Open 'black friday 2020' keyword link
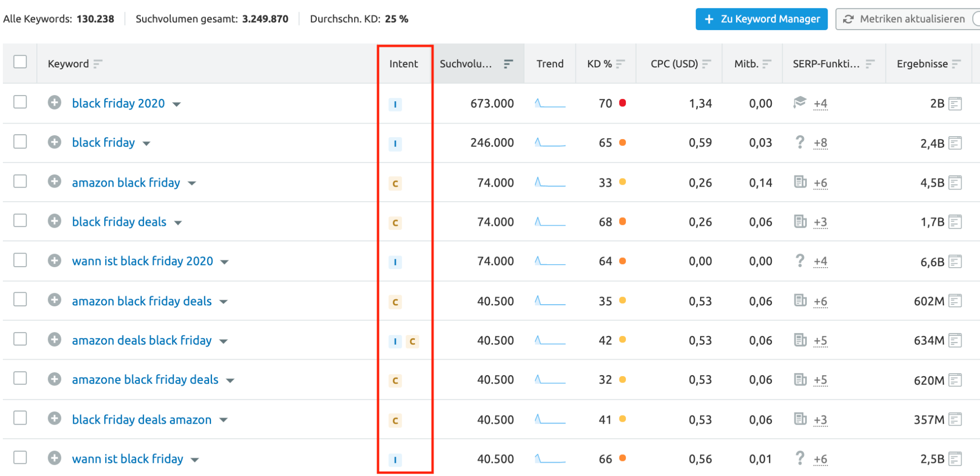This screenshot has width=980, height=476. tap(118, 103)
